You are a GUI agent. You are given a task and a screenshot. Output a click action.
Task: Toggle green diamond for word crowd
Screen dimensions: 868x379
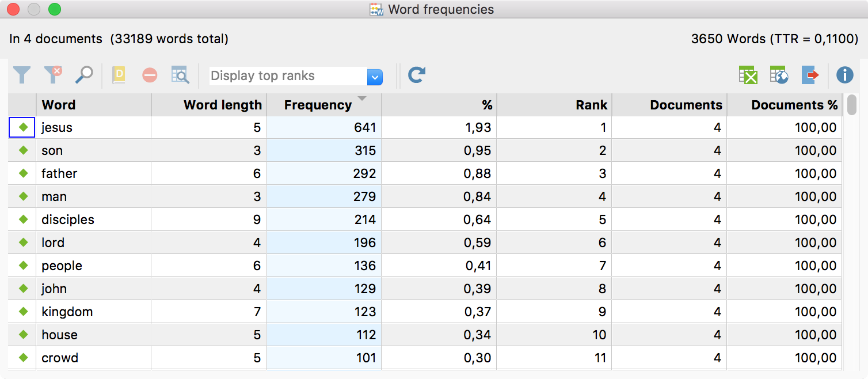(x=23, y=358)
